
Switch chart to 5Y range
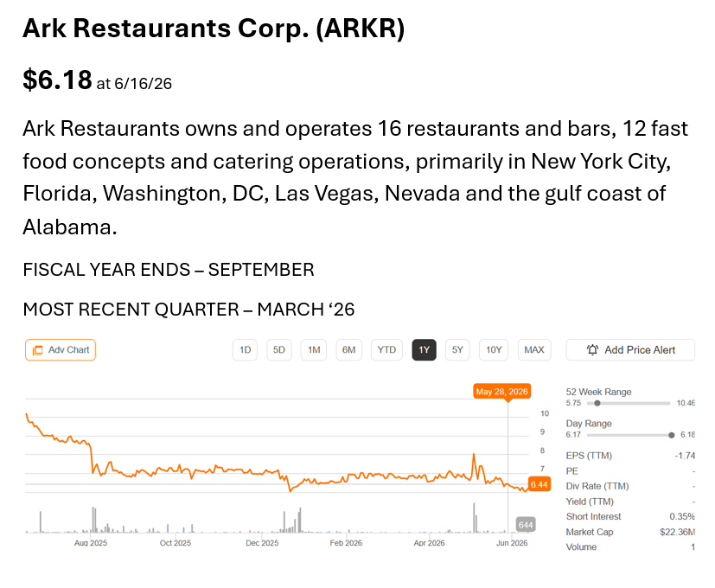pos(457,350)
